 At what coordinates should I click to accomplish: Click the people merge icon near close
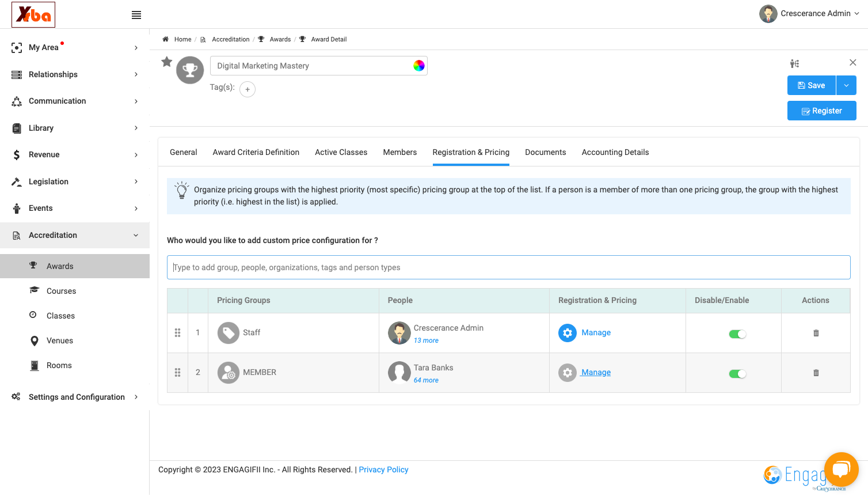click(794, 63)
